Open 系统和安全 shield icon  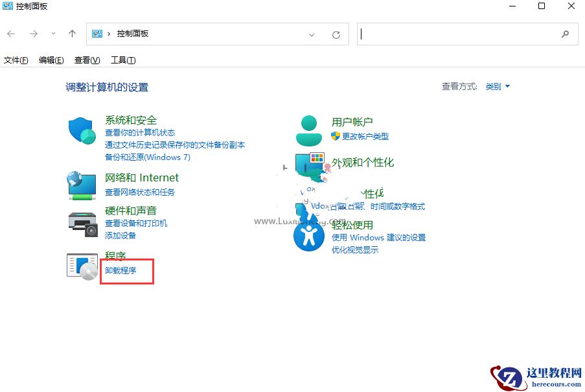(x=80, y=130)
